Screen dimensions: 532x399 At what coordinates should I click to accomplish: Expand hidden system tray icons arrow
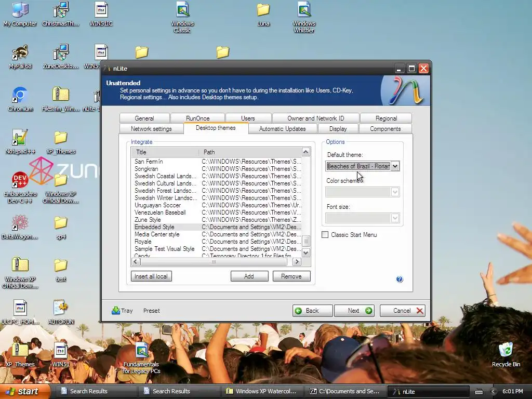[x=494, y=391]
